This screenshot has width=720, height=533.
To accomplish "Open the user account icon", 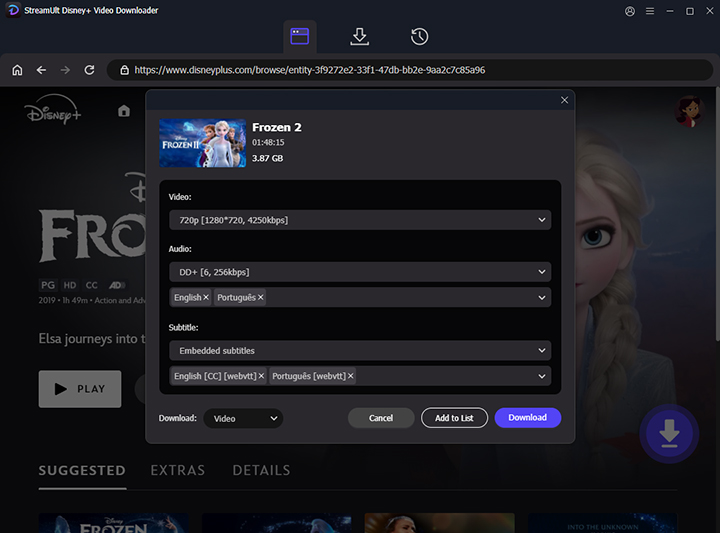I will 629,11.
